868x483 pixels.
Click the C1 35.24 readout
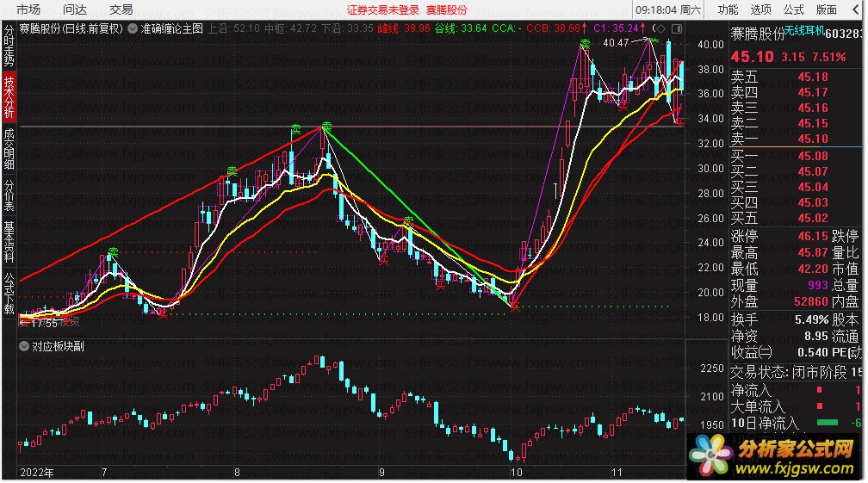[619, 28]
